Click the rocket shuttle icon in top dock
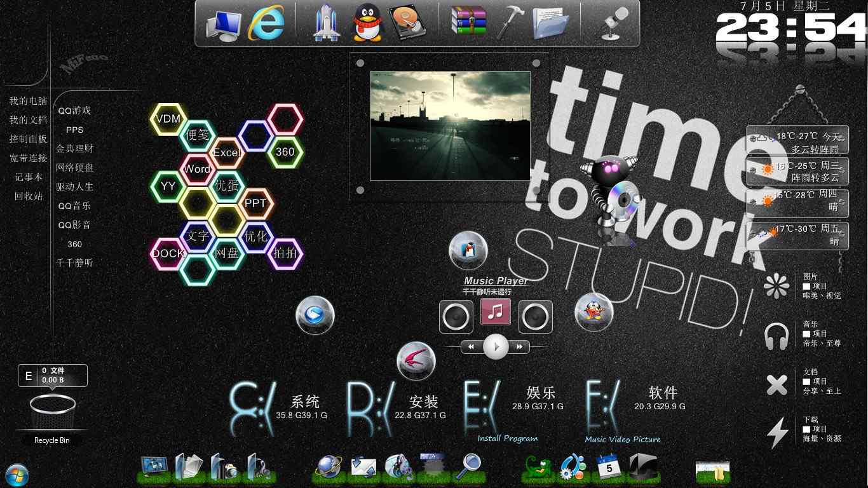The height and width of the screenshot is (488, 868). [327, 24]
